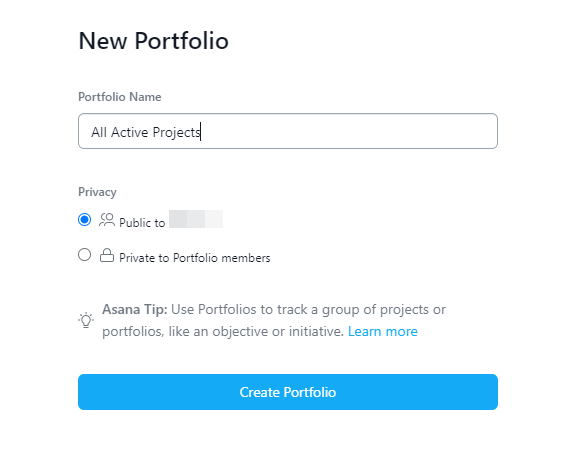Click the Create Portfolio button

[x=288, y=392]
